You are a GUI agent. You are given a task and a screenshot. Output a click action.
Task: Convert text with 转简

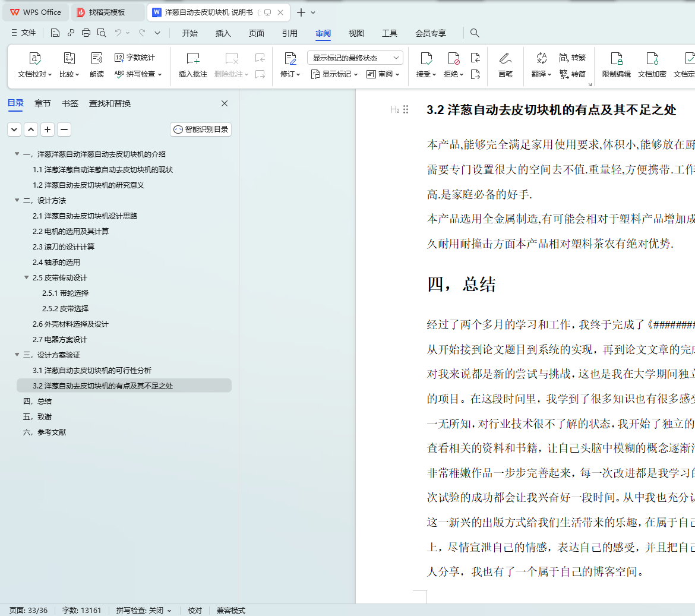[573, 74]
